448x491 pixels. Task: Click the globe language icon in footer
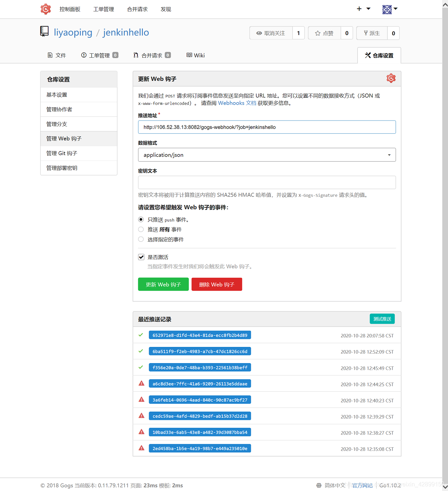[319, 485]
